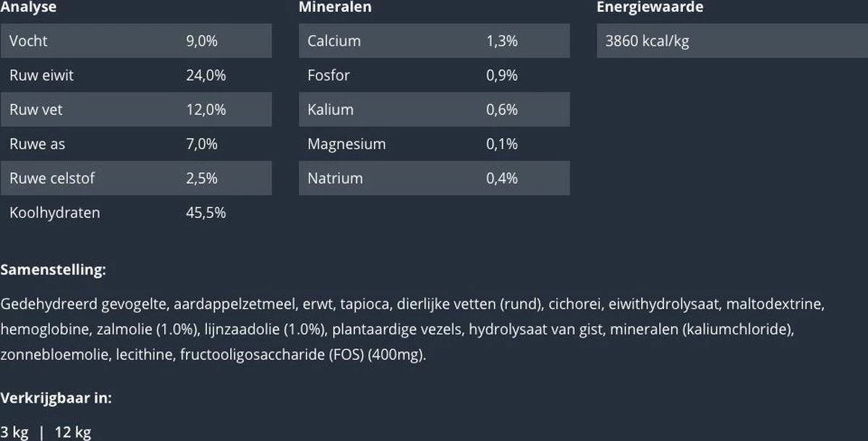Select the Ruwe celstof 2,5% row
The width and height of the screenshot is (868, 441).
[x=136, y=178]
